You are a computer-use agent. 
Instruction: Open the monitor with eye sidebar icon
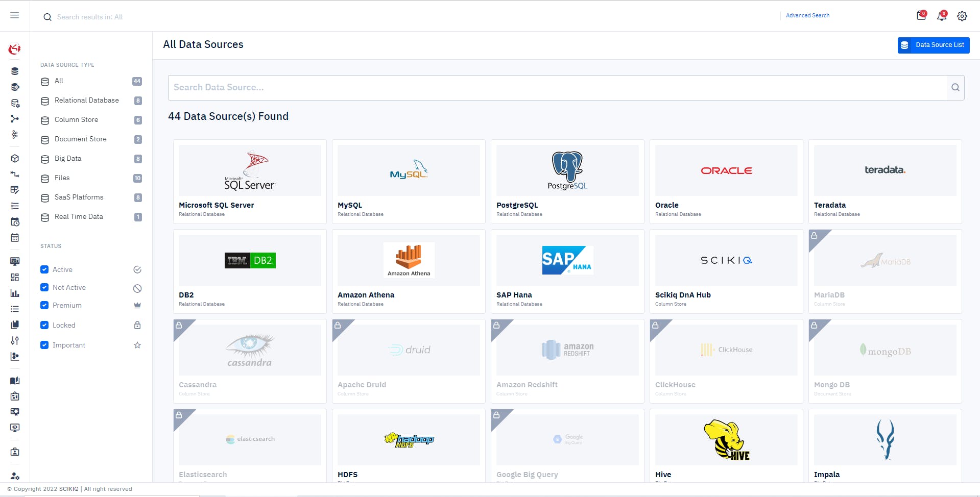tap(15, 428)
